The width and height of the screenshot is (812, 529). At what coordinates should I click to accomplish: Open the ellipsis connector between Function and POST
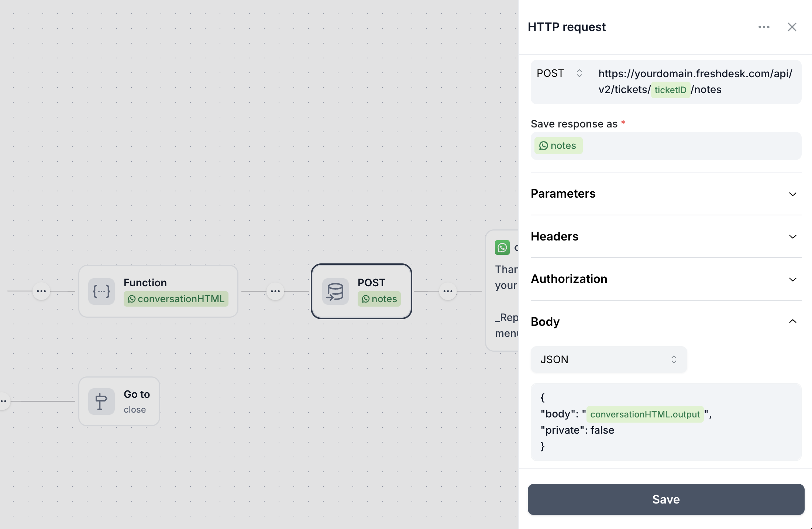pyautogui.click(x=275, y=291)
